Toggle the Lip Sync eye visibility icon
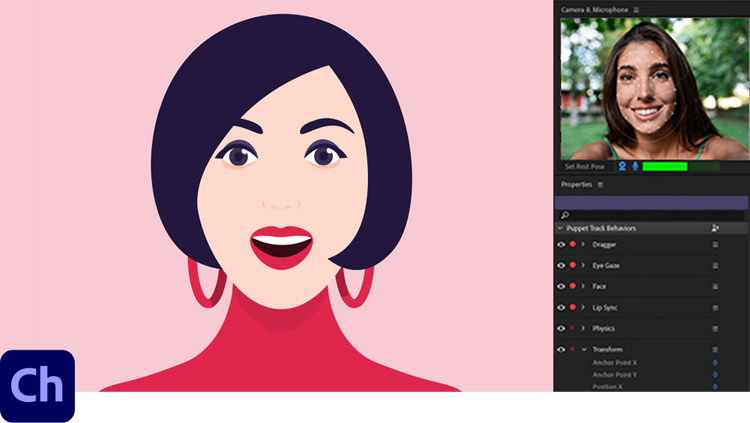This screenshot has width=750, height=423. (x=561, y=308)
